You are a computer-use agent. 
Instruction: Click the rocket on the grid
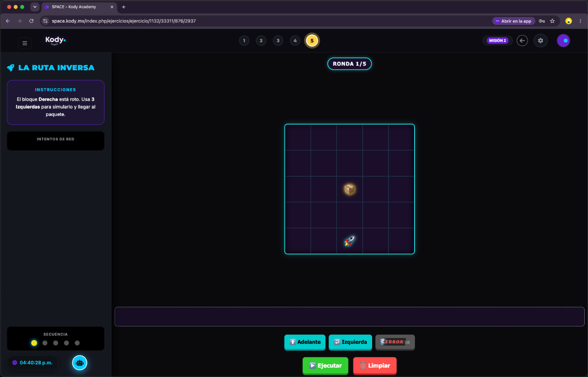[350, 241]
